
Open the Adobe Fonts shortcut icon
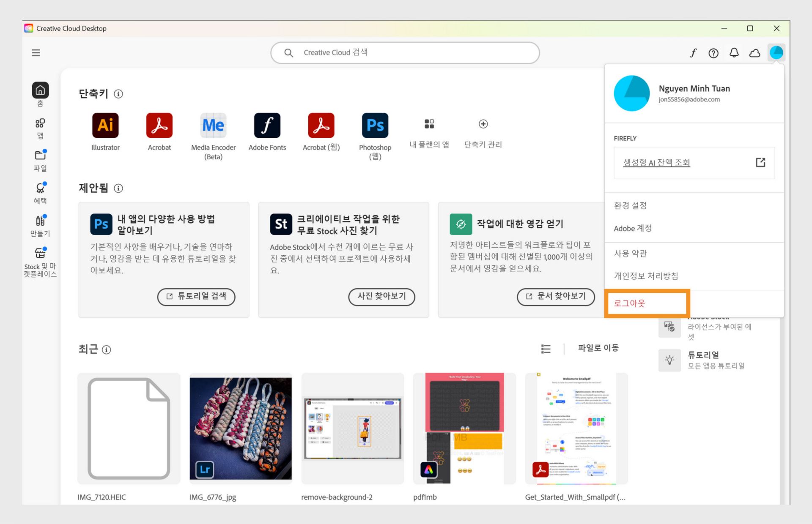(x=267, y=125)
